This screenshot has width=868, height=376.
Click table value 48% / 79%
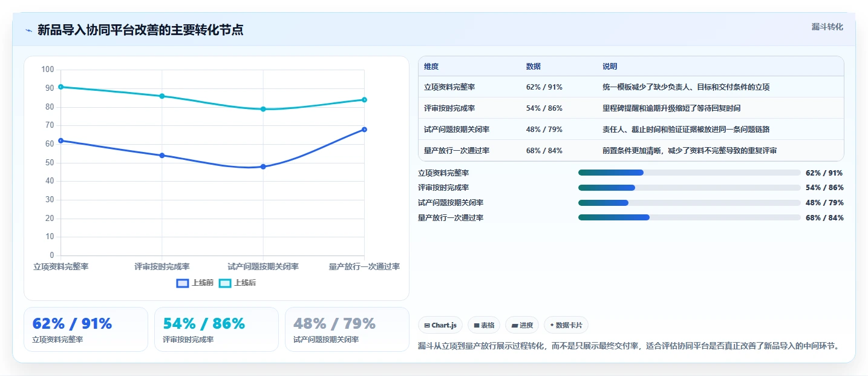point(544,129)
